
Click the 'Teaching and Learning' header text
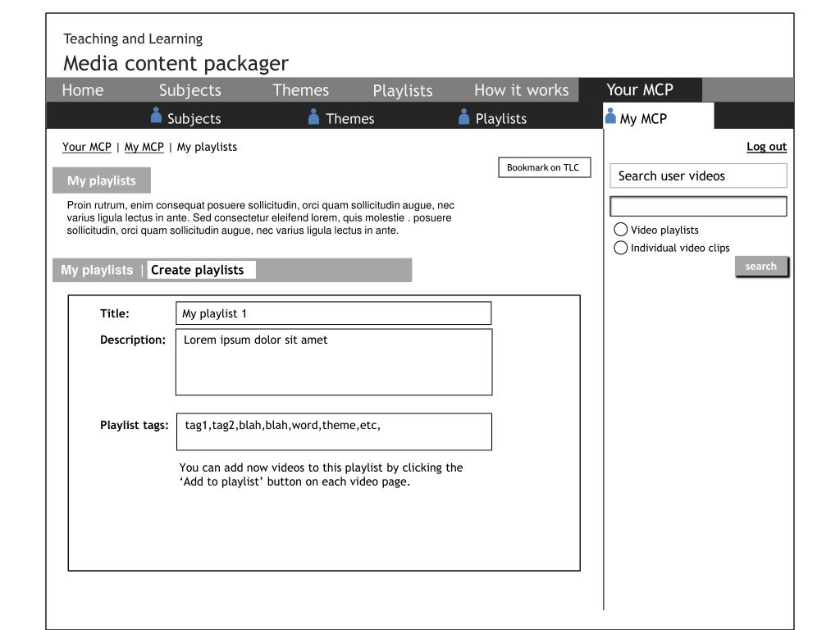tap(133, 39)
